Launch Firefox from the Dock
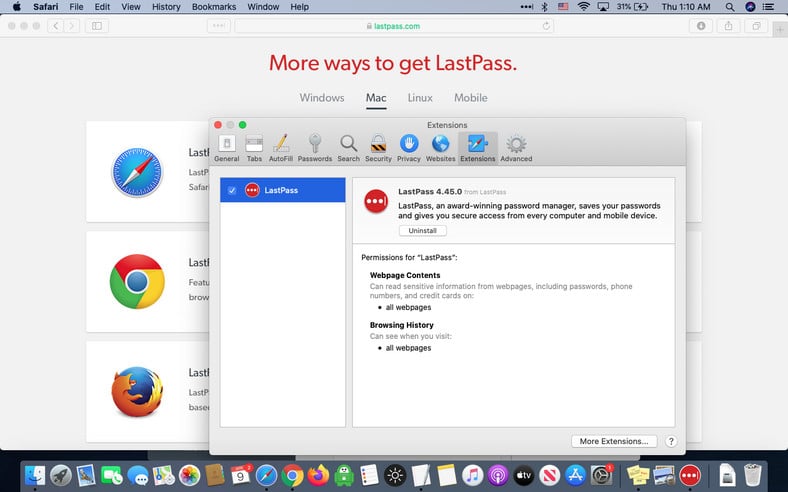The image size is (788, 492). [318, 475]
